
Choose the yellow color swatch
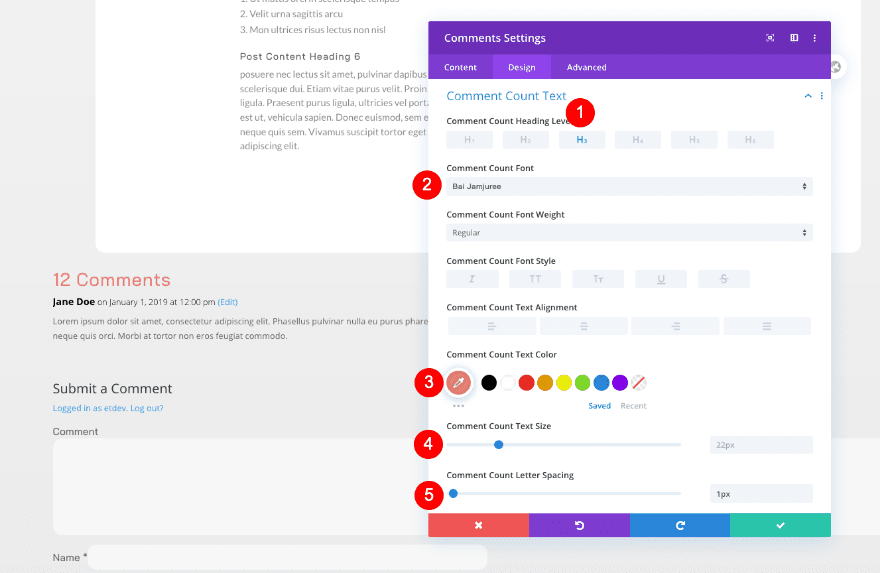[x=563, y=383]
